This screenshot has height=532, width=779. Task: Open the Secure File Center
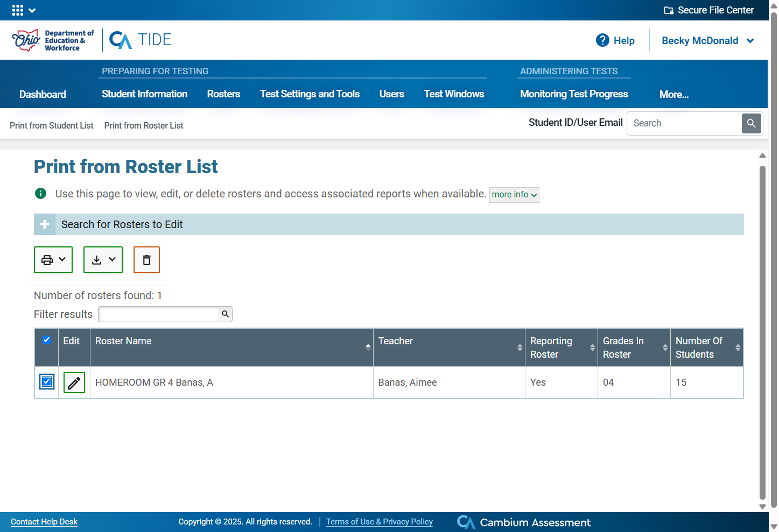(708, 10)
